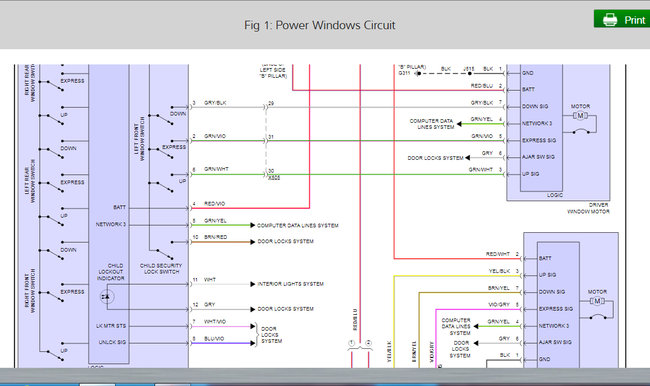The width and height of the screenshot is (650, 386).
Task: Click the 'RED/WHT' wire label
Action: (497, 254)
